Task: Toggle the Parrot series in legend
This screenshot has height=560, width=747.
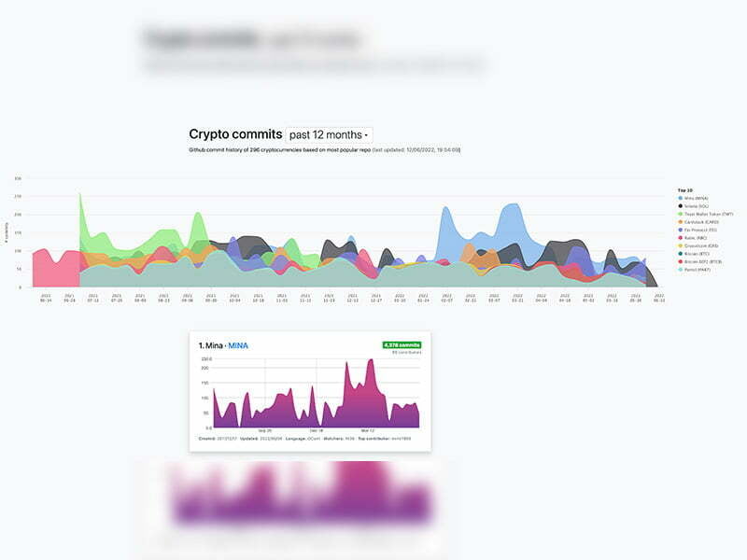Action: pos(696,270)
